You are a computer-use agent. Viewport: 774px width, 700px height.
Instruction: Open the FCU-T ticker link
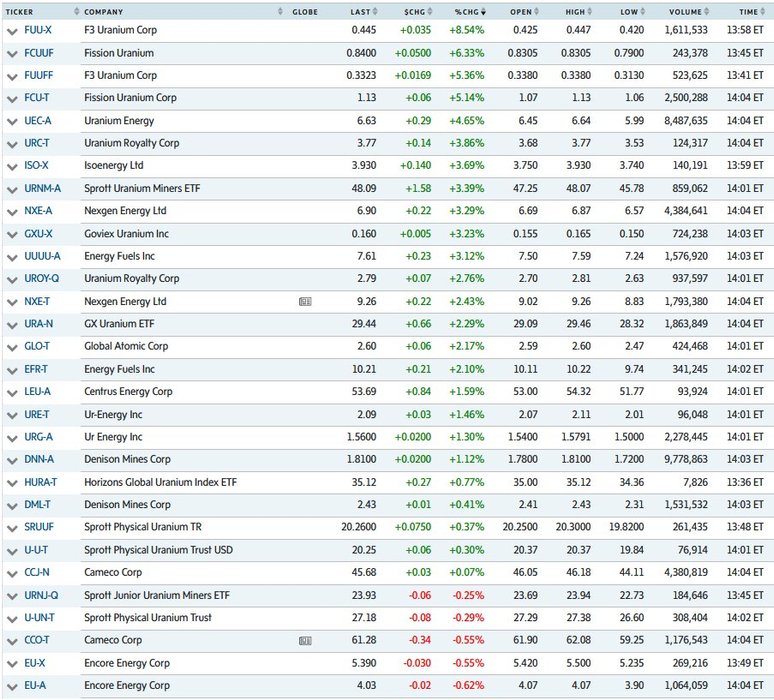pos(37,98)
